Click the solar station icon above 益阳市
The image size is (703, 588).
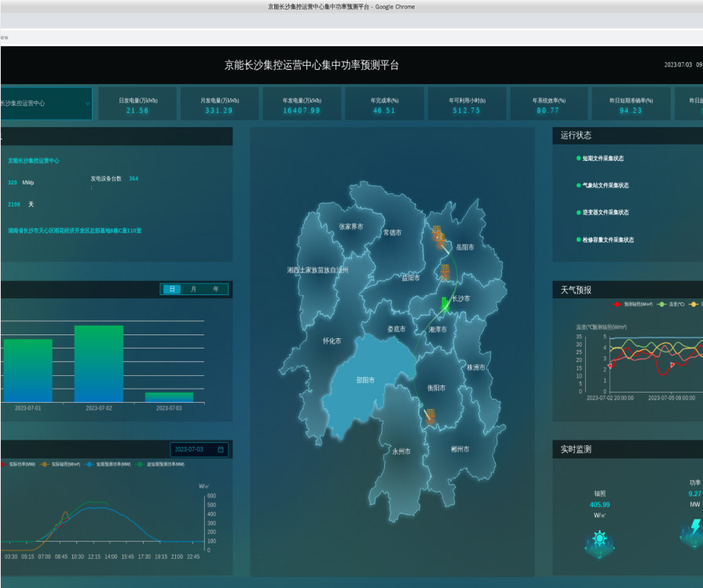(x=445, y=269)
